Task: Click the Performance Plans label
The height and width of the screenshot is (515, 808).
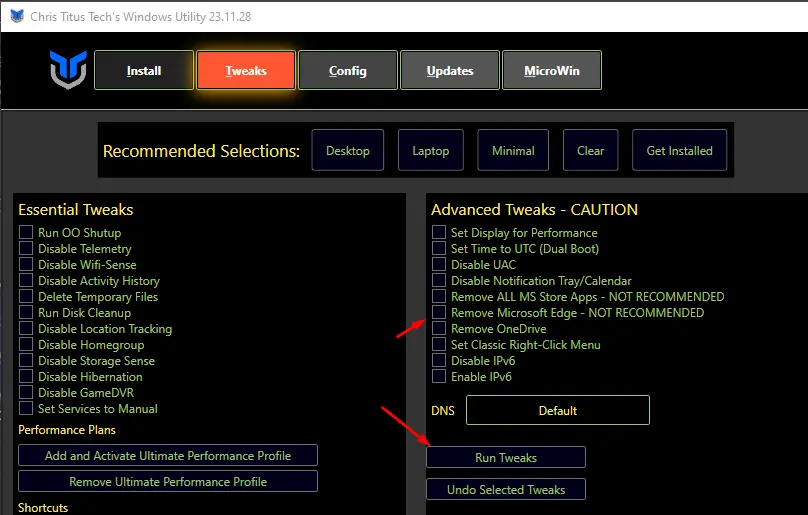Action: [67, 430]
